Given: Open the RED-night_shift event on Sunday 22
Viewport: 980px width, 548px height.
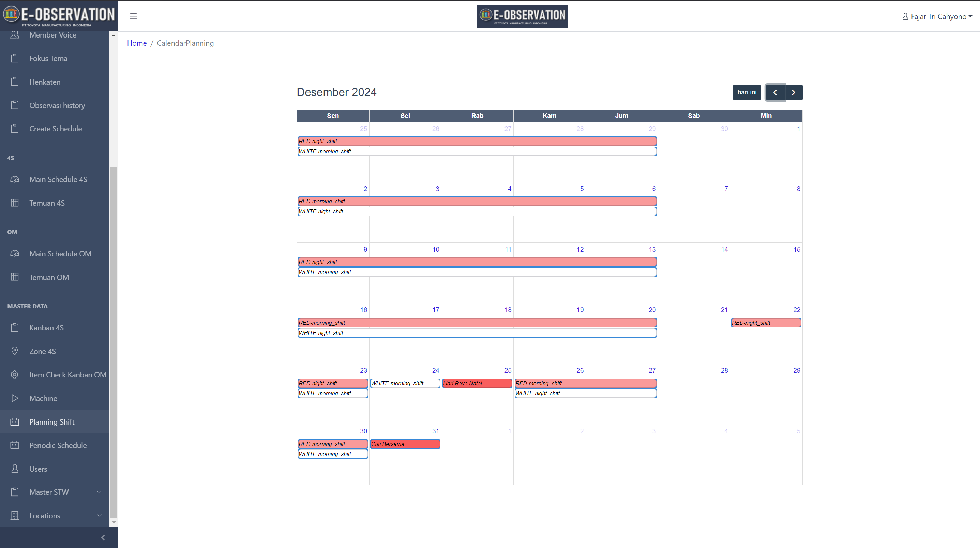Looking at the screenshot, I should (x=766, y=323).
